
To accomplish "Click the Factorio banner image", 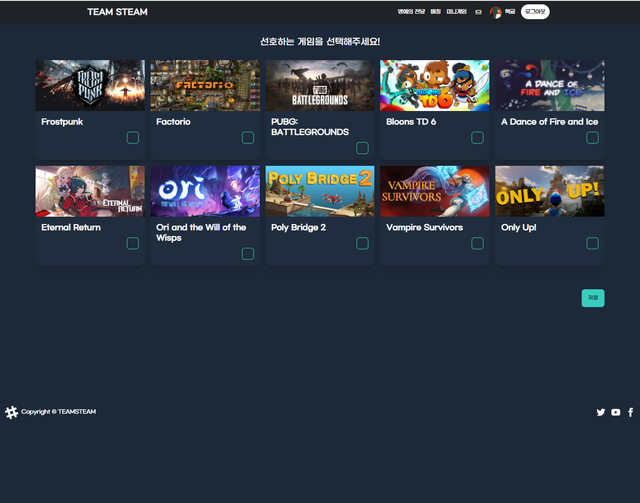I will [x=205, y=85].
